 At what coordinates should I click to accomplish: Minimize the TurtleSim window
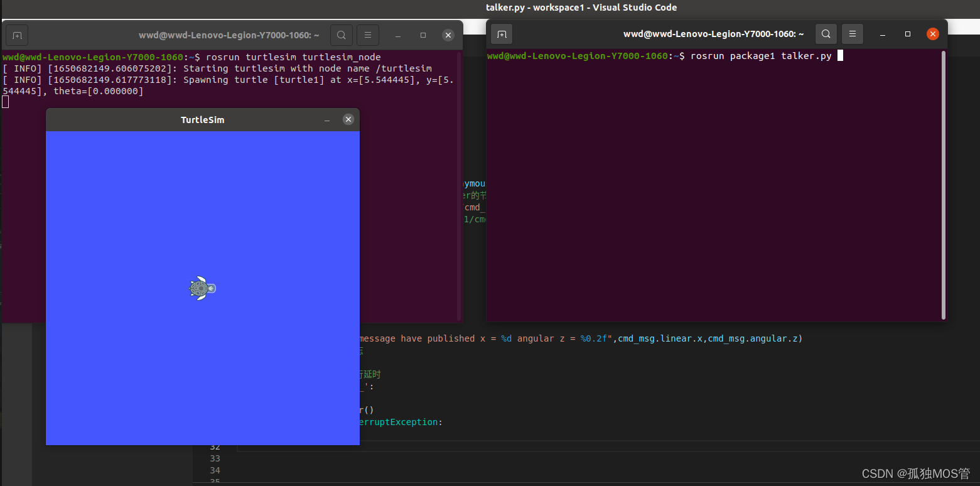click(327, 120)
